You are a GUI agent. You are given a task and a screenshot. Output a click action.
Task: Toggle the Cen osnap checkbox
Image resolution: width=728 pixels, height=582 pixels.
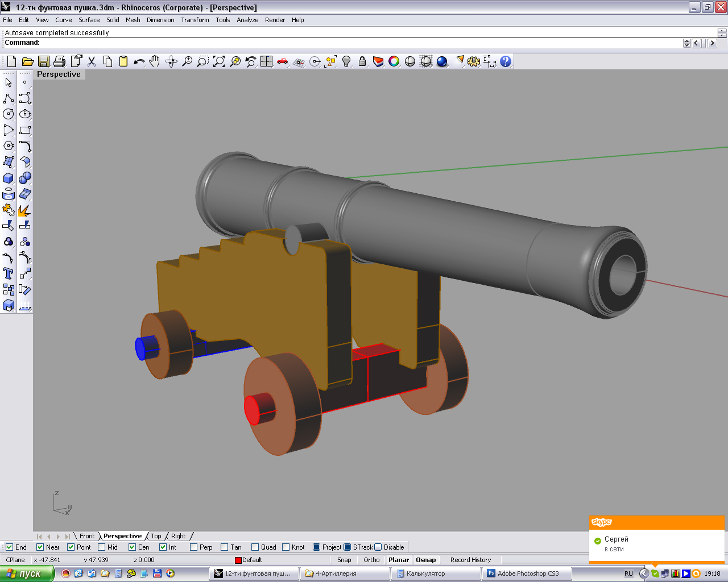pyautogui.click(x=132, y=547)
